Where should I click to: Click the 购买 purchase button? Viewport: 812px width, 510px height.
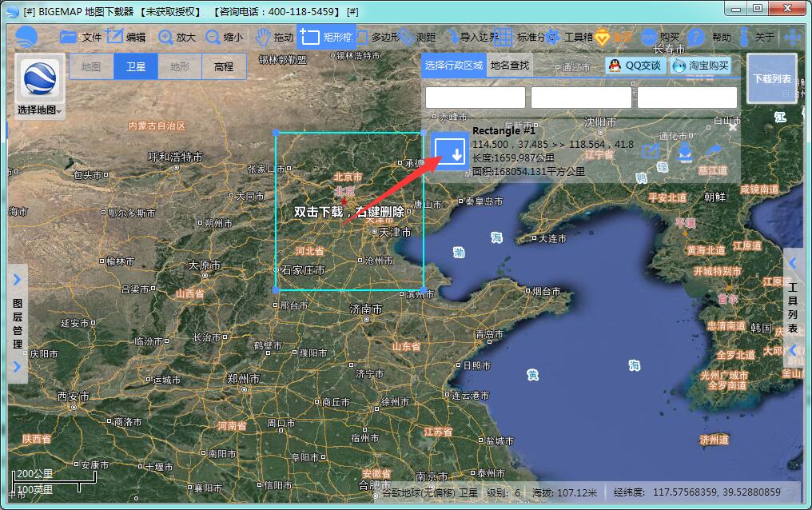(x=660, y=37)
